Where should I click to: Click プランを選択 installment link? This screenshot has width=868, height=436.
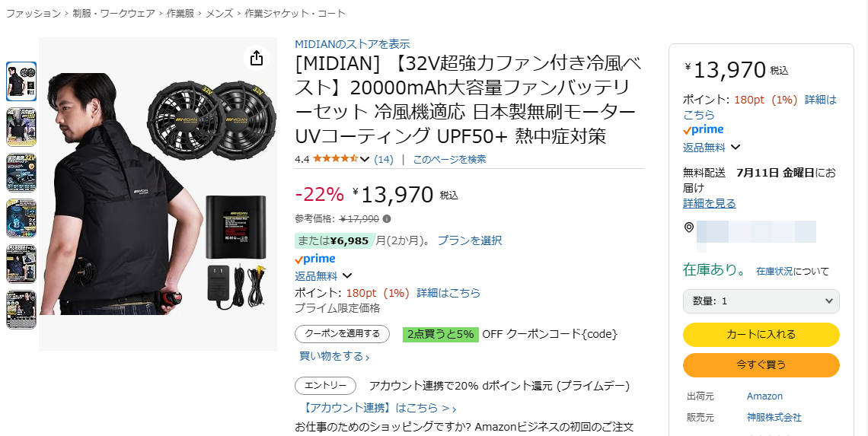coord(470,240)
